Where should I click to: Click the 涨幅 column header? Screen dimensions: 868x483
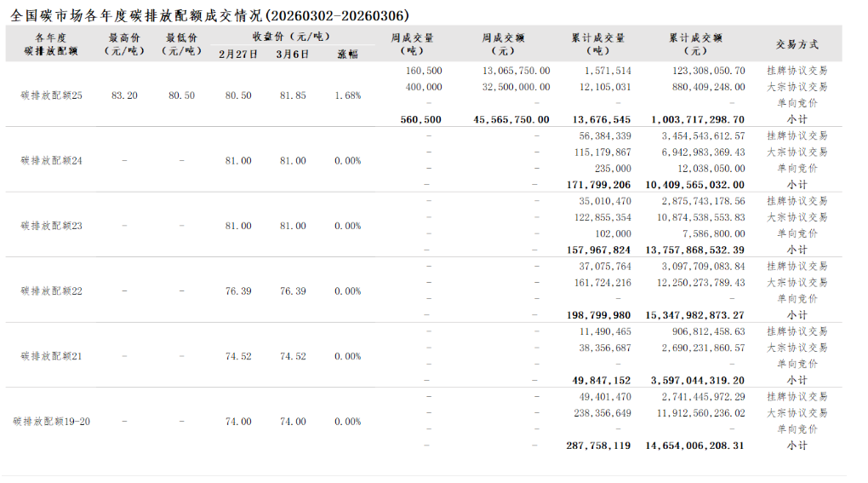[x=347, y=54]
